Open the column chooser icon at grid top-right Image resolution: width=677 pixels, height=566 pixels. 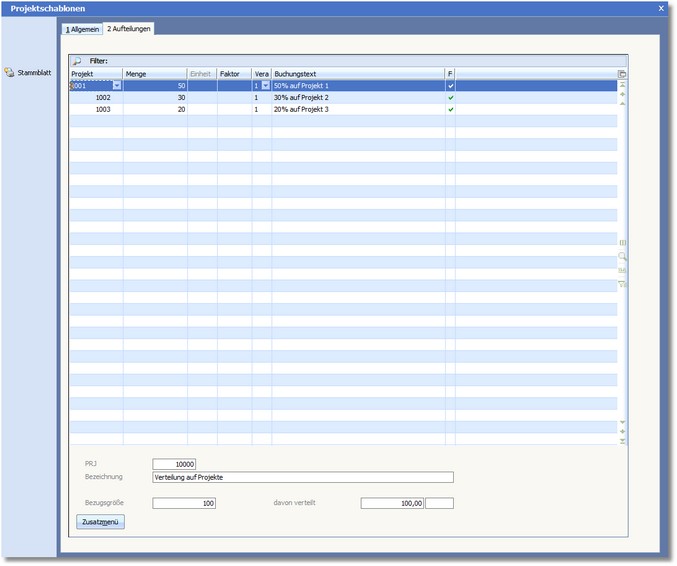click(622, 74)
